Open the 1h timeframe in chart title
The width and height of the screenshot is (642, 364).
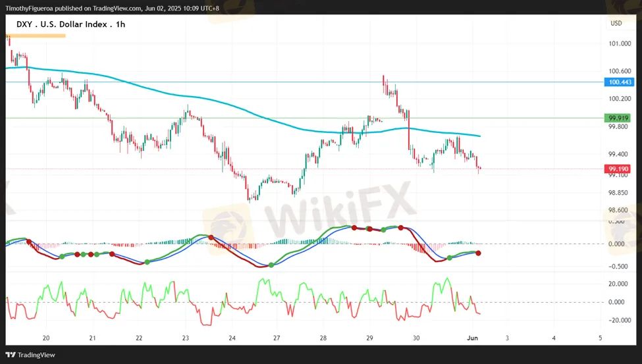click(119, 24)
